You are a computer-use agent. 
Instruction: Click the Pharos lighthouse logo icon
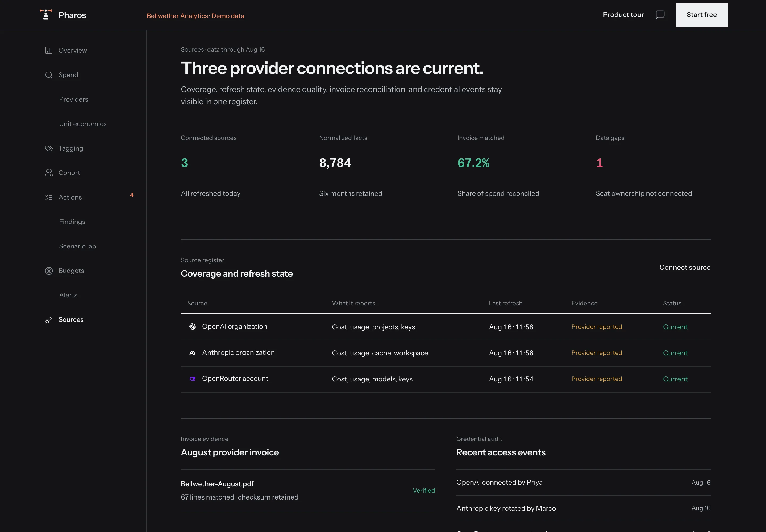coord(46,15)
